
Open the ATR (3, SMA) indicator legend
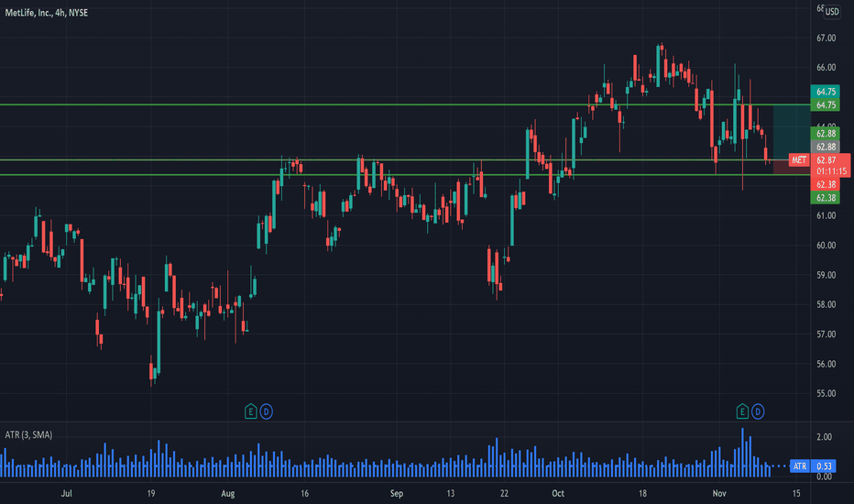coord(29,434)
